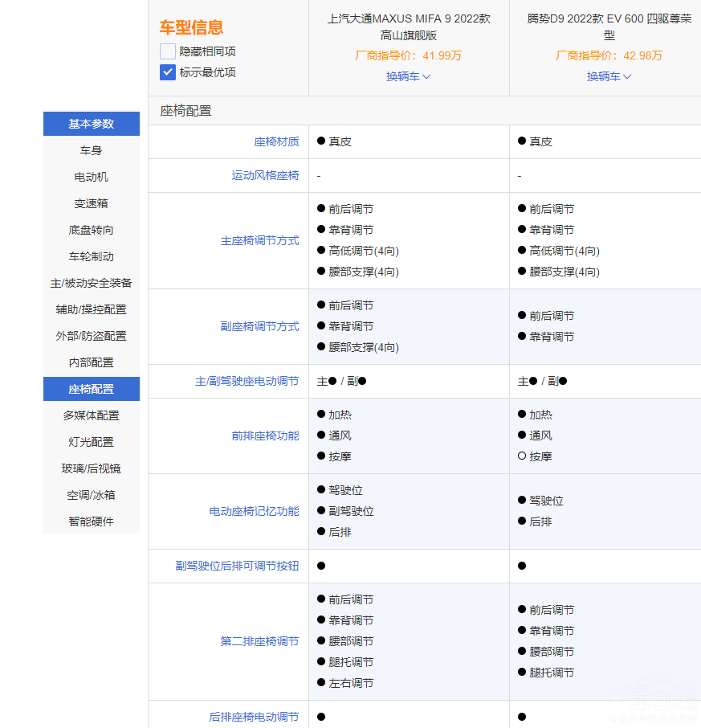Navigate to 主/被动安全装备 section
The height and width of the screenshot is (728, 701).
pos(92,283)
